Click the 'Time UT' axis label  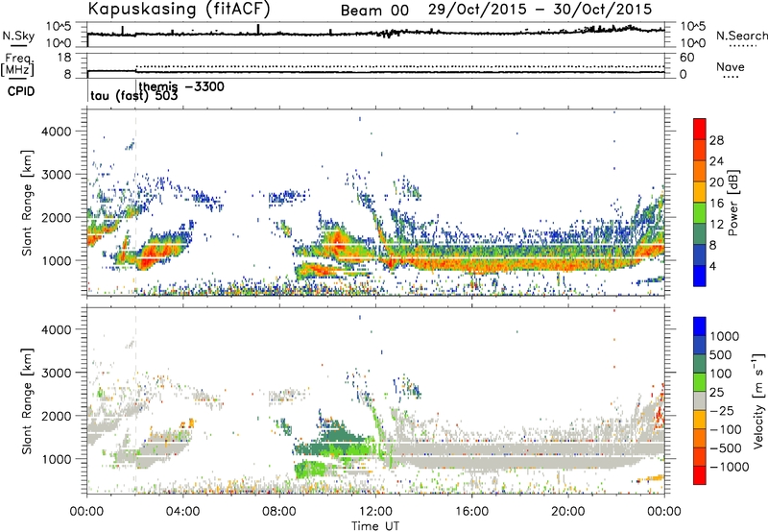(x=375, y=526)
